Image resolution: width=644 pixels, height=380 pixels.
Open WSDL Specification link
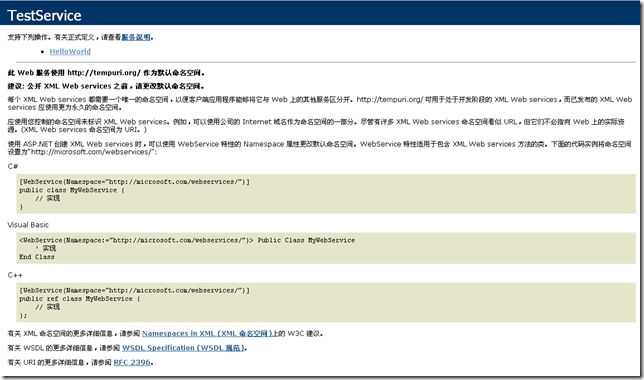tap(183, 348)
